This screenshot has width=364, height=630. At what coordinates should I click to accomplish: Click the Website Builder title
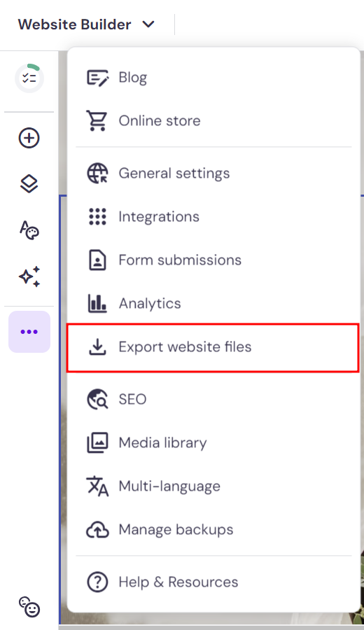click(75, 24)
